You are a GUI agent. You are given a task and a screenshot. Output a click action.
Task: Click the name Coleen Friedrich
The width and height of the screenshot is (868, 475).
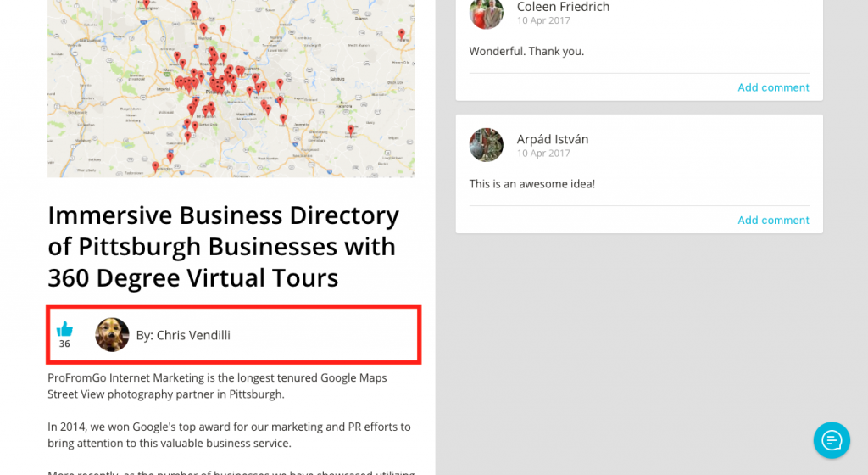(563, 7)
